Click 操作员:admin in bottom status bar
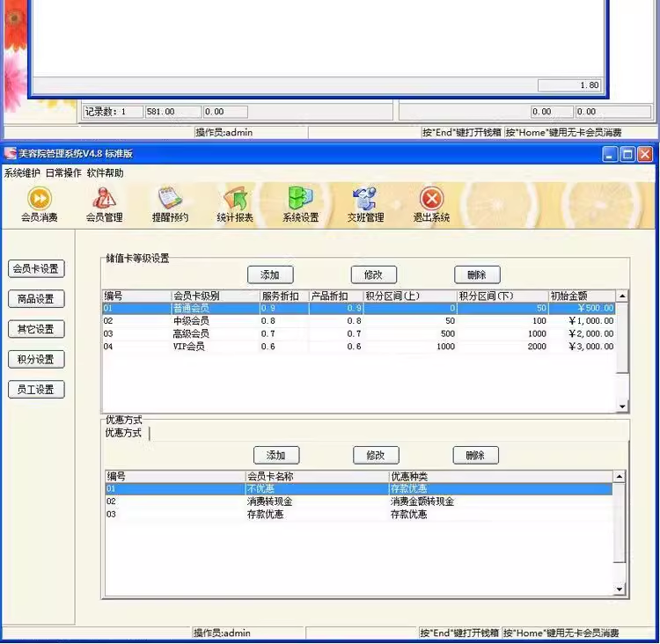 pos(222,633)
